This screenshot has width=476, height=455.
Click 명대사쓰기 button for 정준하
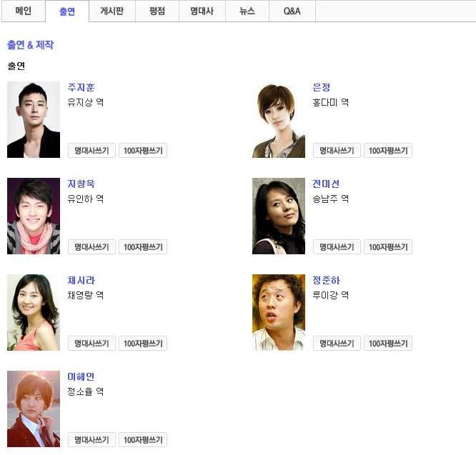coord(337,344)
